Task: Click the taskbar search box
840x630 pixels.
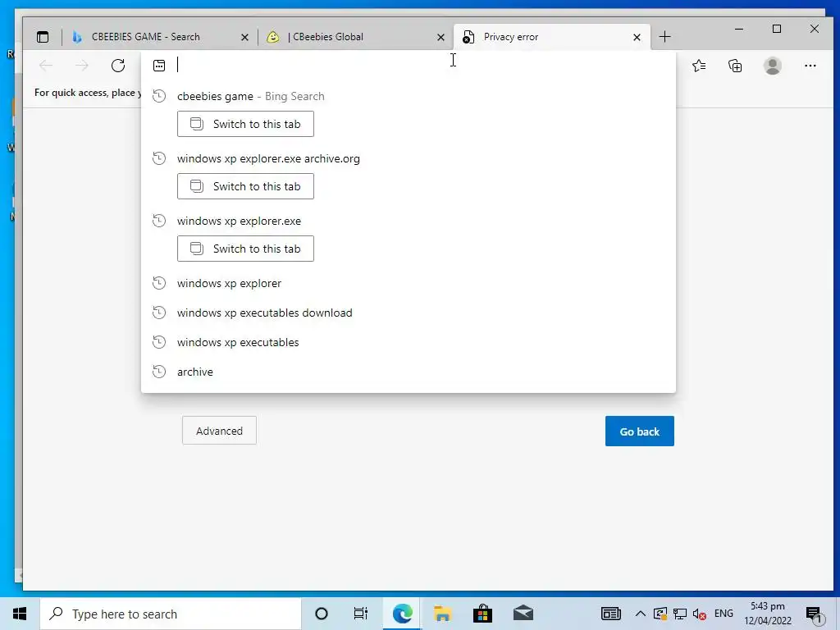Action: [x=171, y=614]
